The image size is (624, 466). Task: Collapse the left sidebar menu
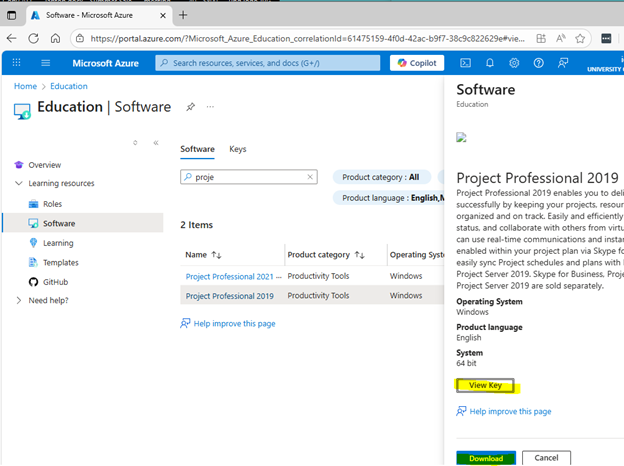click(156, 143)
